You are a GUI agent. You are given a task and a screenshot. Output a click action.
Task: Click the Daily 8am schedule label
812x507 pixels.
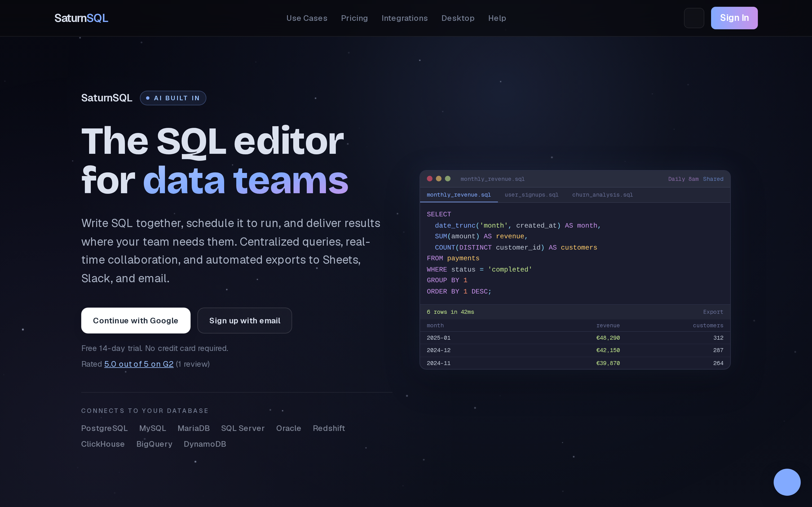683,179
